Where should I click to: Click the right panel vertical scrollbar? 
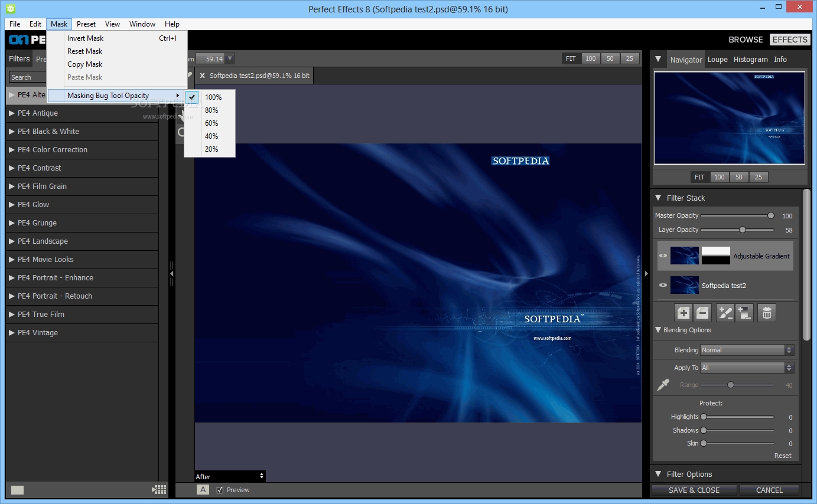[x=806, y=264]
